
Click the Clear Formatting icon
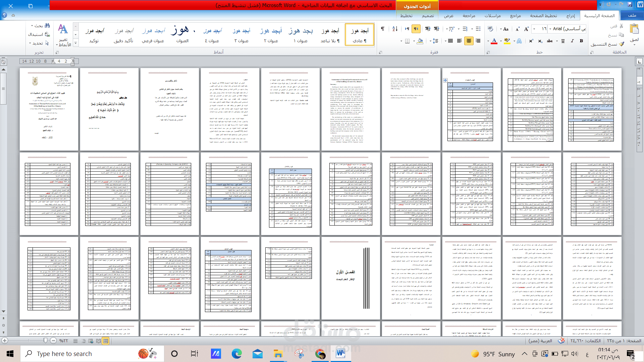click(490, 29)
